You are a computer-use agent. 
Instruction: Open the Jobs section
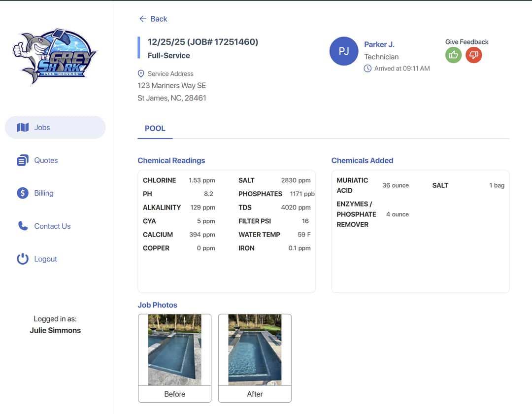(55, 128)
